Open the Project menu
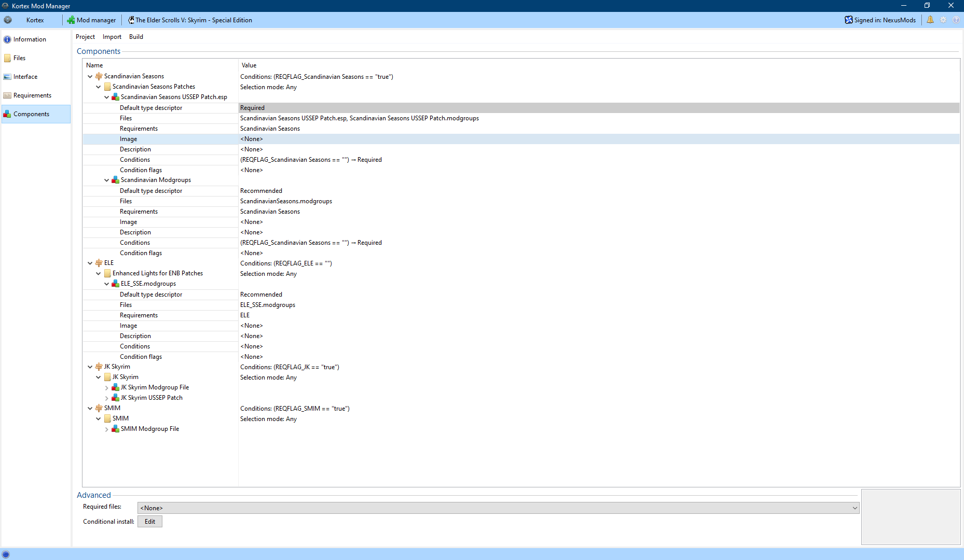 tap(85, 37)
